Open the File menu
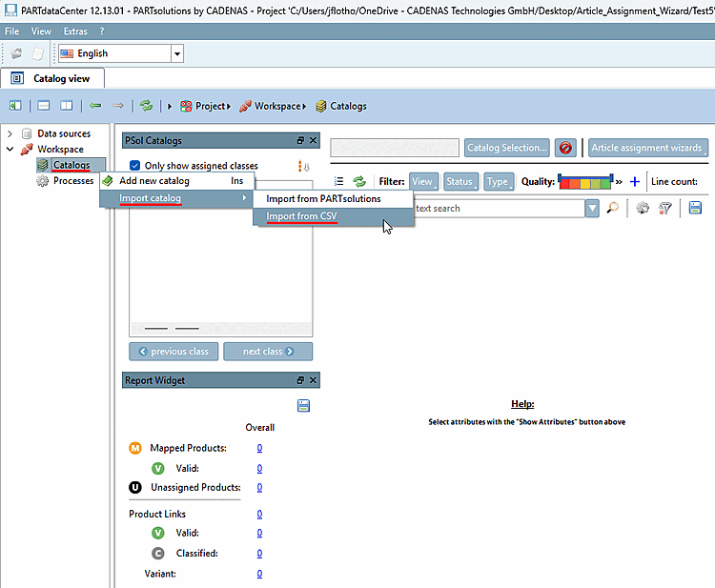 point(11,31)
